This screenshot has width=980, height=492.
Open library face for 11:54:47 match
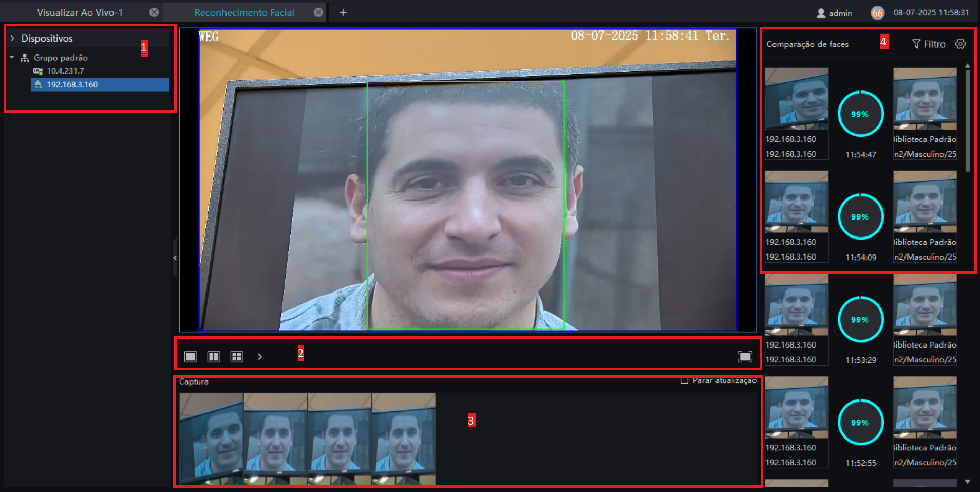pyautogui.click(x=925, y=99)
